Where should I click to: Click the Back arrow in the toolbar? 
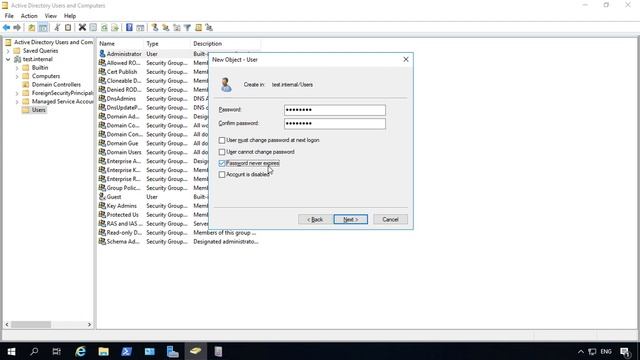(7, 27)
